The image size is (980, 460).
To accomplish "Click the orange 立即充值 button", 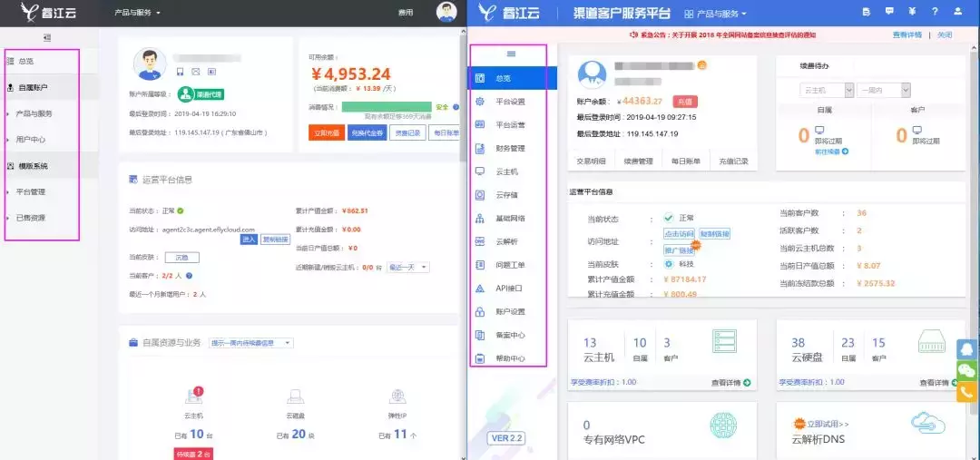I will point(327,132).
